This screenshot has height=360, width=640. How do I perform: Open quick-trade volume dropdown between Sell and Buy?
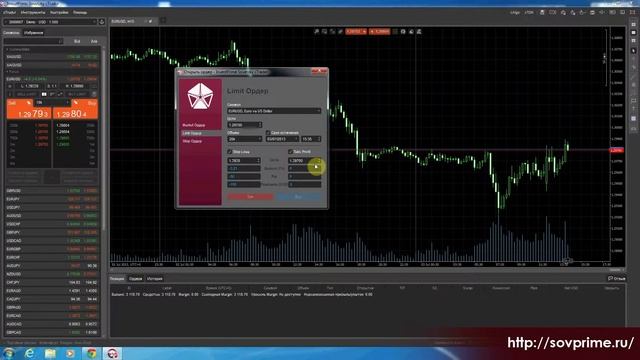52,102
